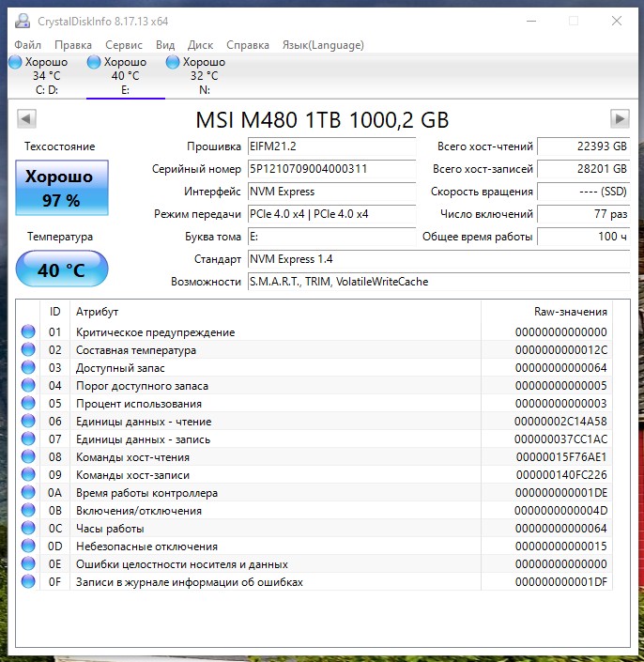
Task: Click the Стандарт field NVM Express 1.4
Action: pos(438,259)
